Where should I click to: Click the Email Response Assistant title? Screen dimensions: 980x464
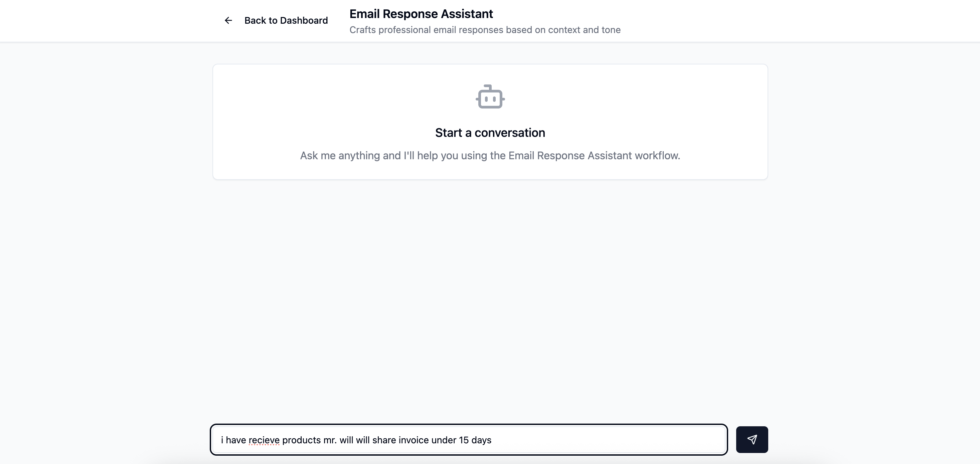[421, 14]
